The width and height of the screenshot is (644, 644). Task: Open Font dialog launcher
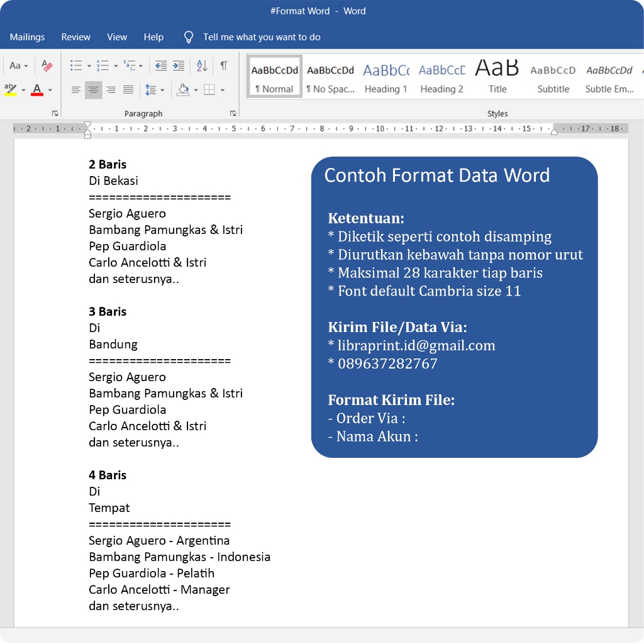coord(55,113)
